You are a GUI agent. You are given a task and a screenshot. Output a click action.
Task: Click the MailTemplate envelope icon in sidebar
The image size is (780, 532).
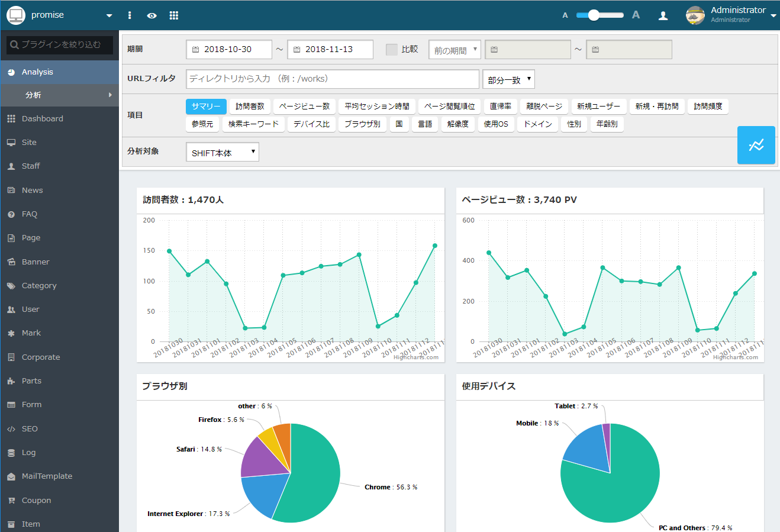(x=11, y=476)
